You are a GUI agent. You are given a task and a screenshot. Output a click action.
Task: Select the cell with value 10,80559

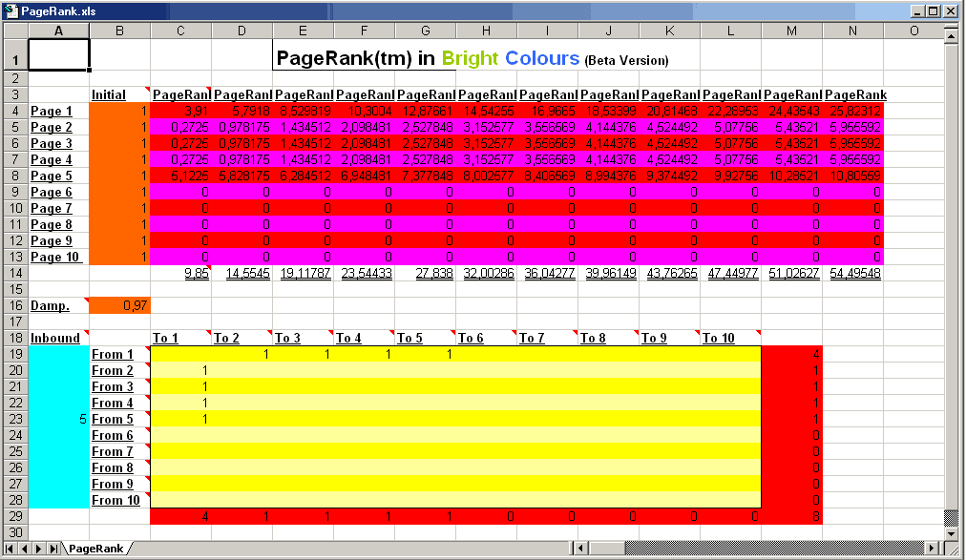852,176
